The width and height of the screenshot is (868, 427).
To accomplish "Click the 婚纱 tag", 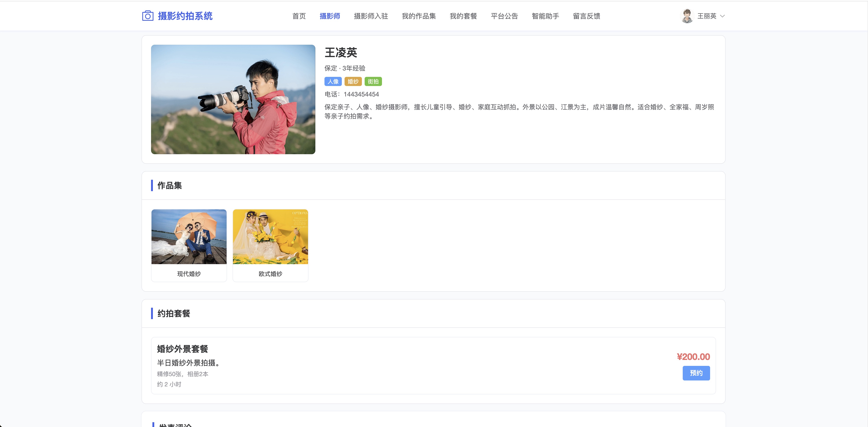I will tap(353, 81).
